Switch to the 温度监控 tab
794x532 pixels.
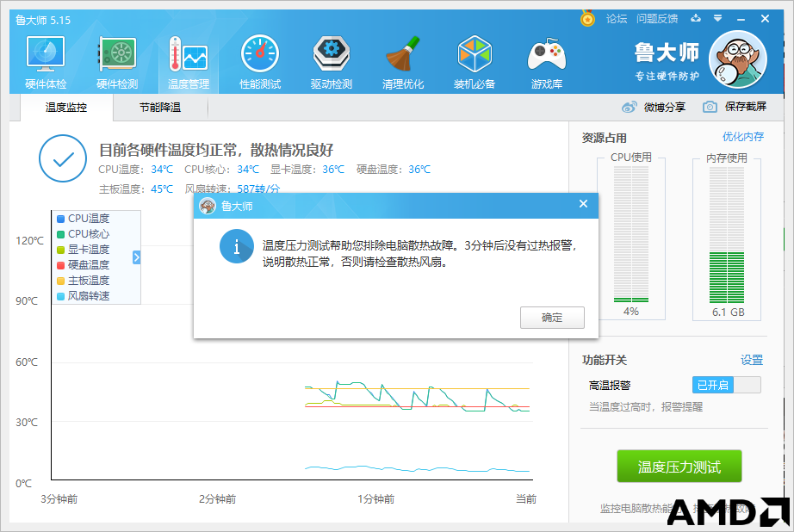pos(66,108)
